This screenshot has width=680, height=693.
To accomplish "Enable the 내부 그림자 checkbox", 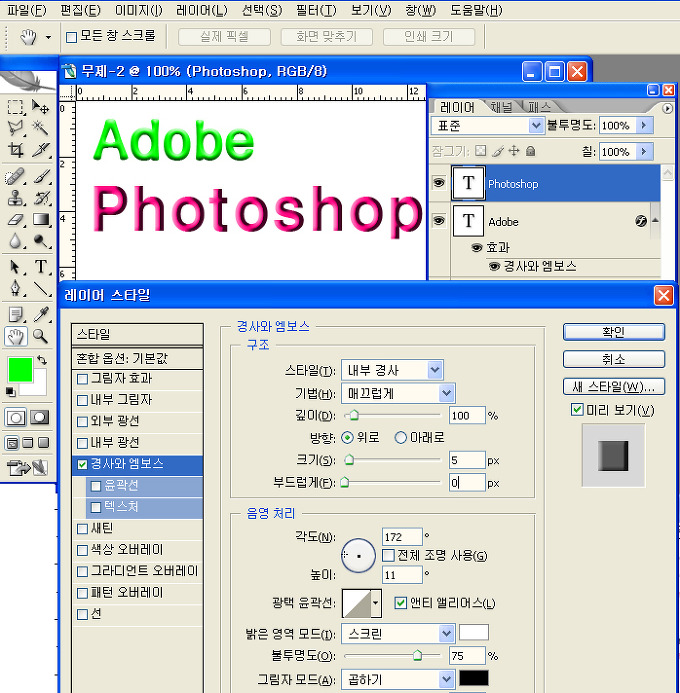I will click(x=82, y=400).
